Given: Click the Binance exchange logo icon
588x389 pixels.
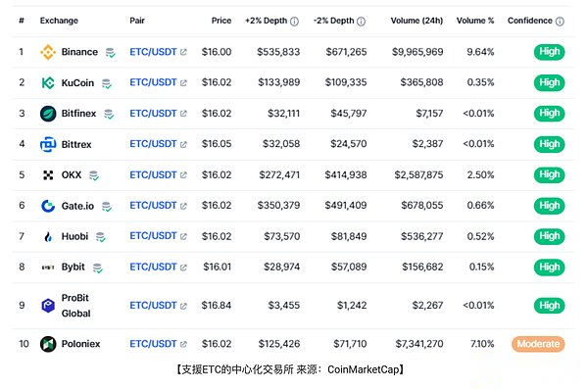Looking at the screenshot, I should pos(48,52).
